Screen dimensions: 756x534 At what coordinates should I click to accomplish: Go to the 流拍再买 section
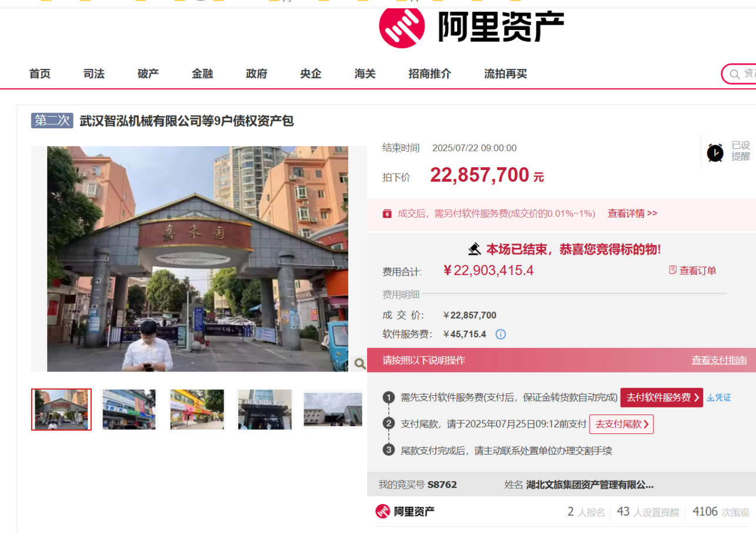coord(505,74)
